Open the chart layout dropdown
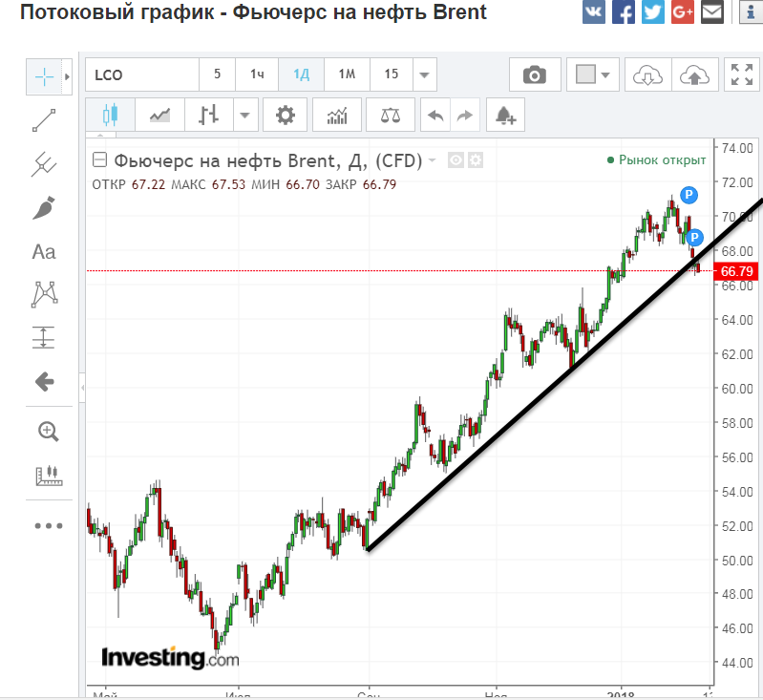This screenshot has width=763, height=700. [x=594, y=75]
